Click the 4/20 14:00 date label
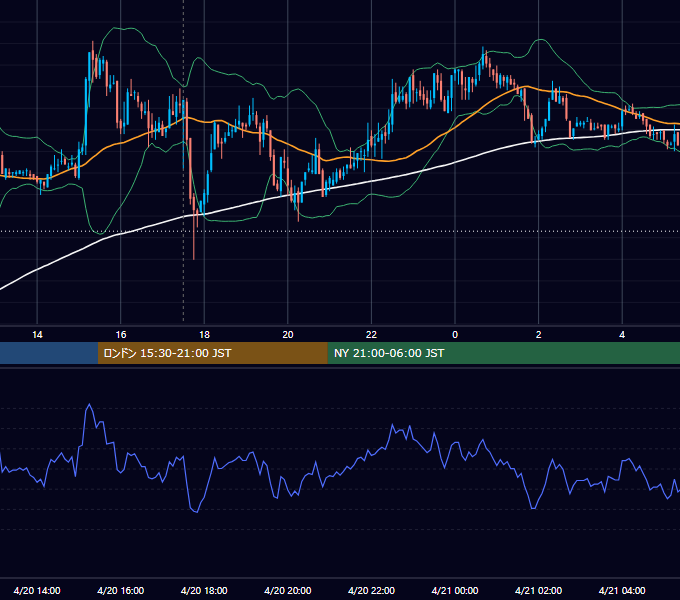 coord(37,590)
